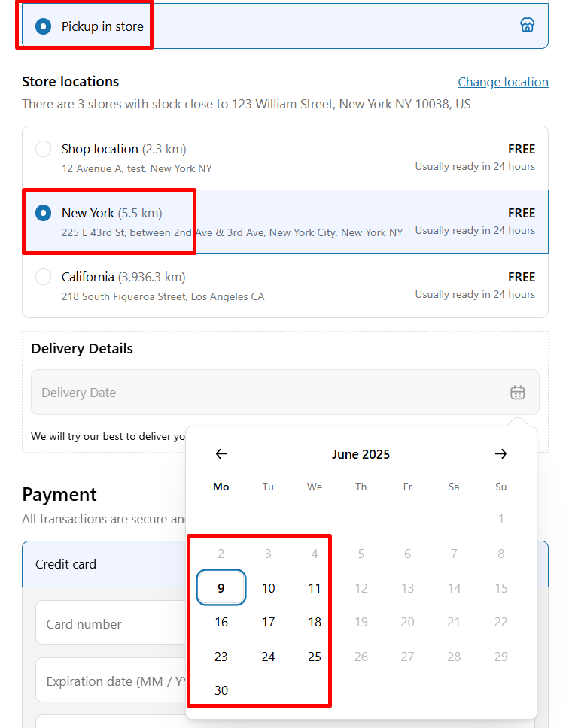Image resolution: width=572 pixels, height=728 pixels.
Task: Click the Change location link
Action: [503, 82]
